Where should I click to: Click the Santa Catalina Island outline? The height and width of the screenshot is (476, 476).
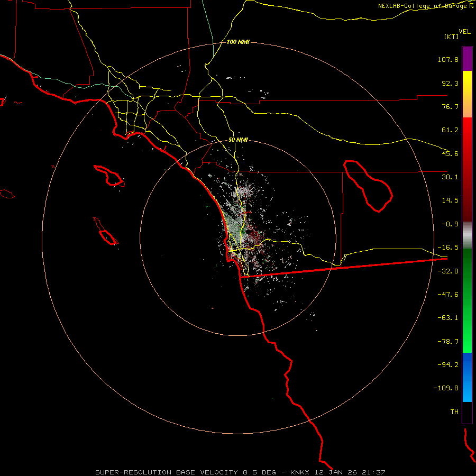coord(109,176)
